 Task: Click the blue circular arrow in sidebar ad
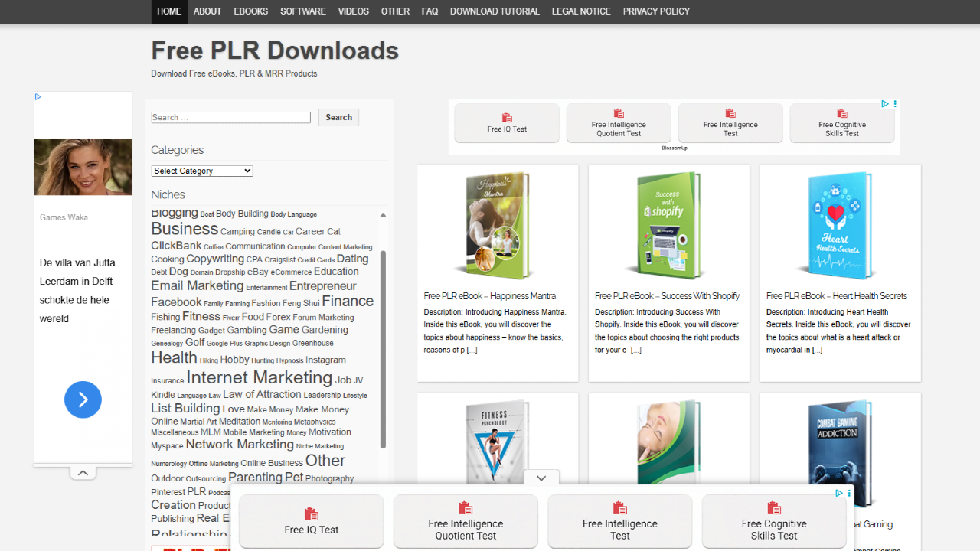(83, 399)
